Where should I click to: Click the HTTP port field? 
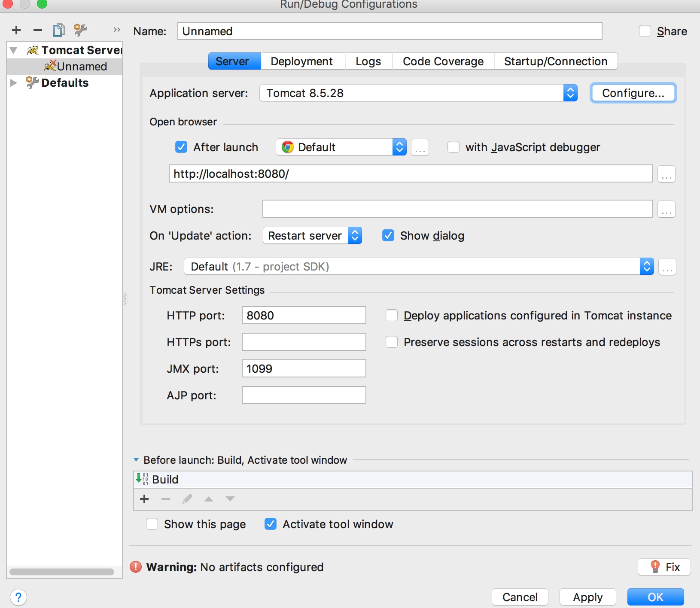[304, 316]
